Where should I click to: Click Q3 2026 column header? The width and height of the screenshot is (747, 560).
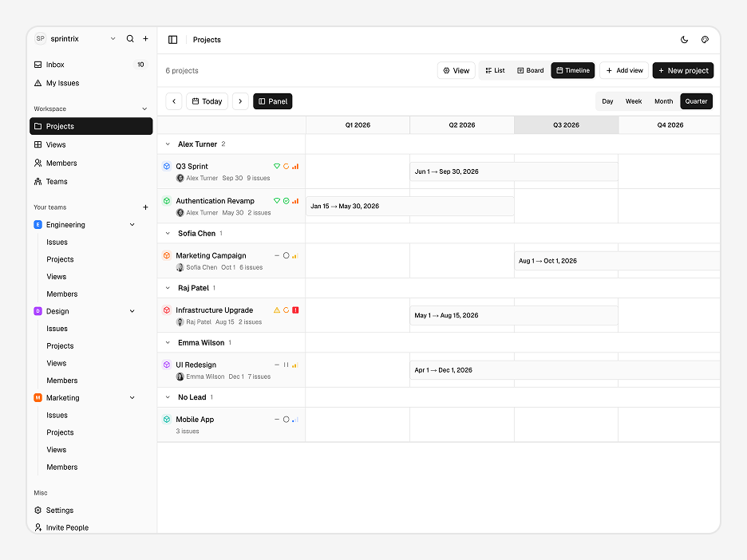[x=566, y=125]
